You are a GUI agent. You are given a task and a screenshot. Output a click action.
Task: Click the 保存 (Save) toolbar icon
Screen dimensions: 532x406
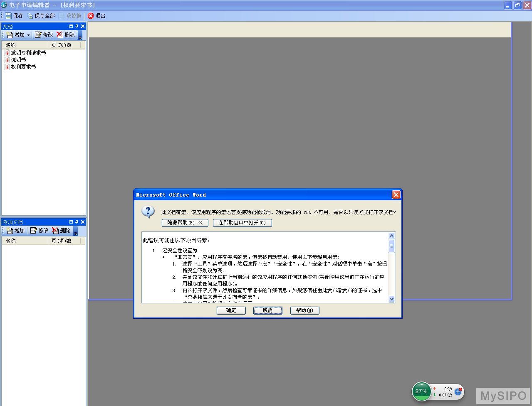(8, 16)
